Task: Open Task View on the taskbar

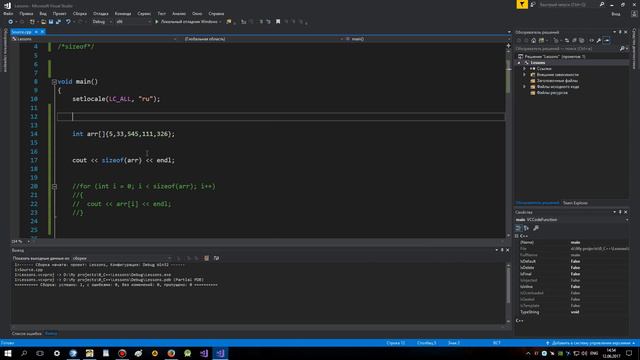Action: point(40,353)
